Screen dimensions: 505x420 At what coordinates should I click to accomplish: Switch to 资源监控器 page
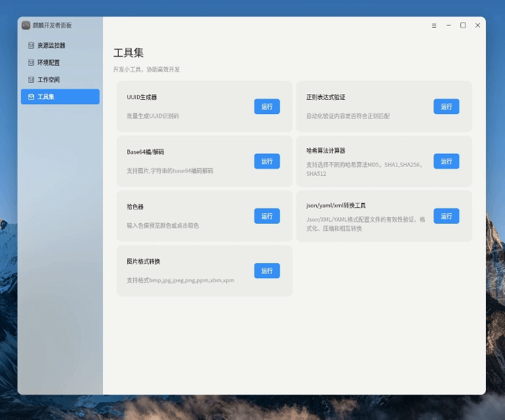click(51, 46)
